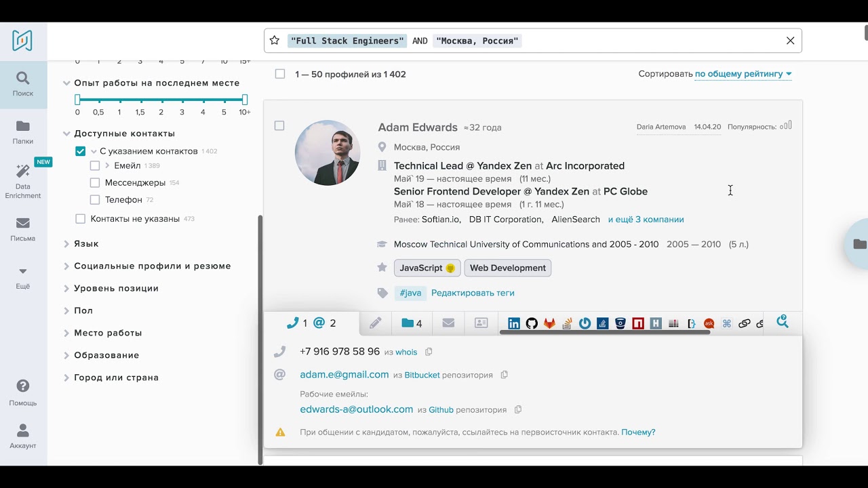This screenshot has height=488, width=868.
Task: Expand the Пол filter section
Action: coord(67,311)
